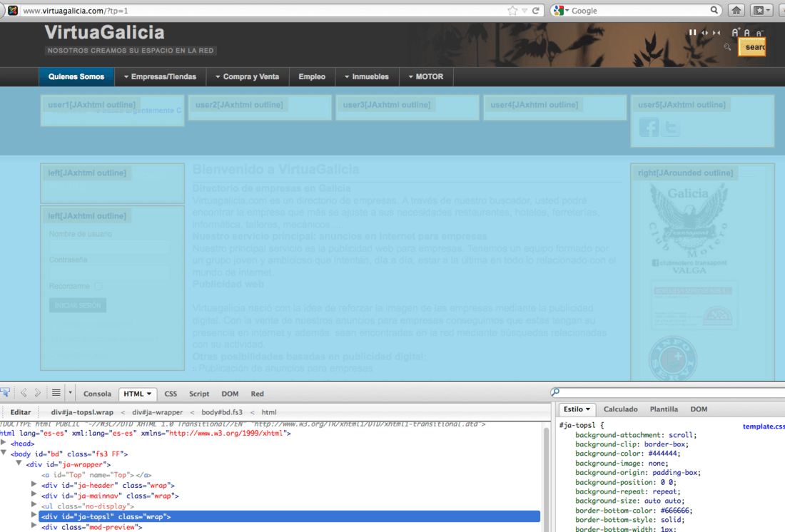The width and height of the screenshot is (785, 532).
Task: Open the HTML tab dropdown
Action: (x=149, y=394)
